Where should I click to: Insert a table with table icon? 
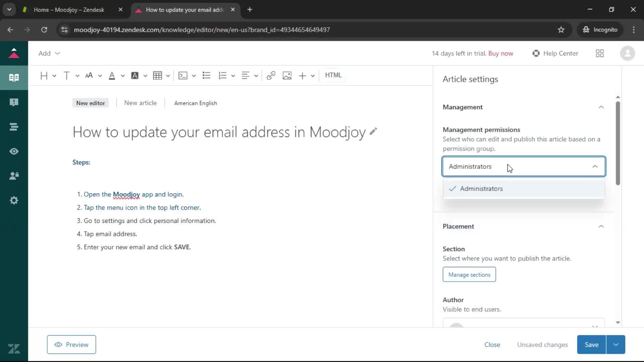pyautogui.click(x=157, y=76)
